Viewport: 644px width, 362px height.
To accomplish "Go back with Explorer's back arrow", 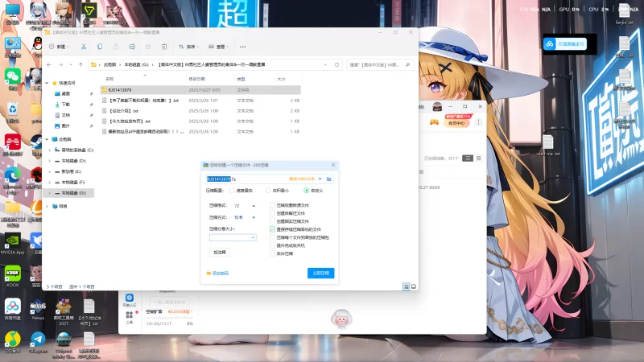I will pyautogui.click(x=49, y=64).
